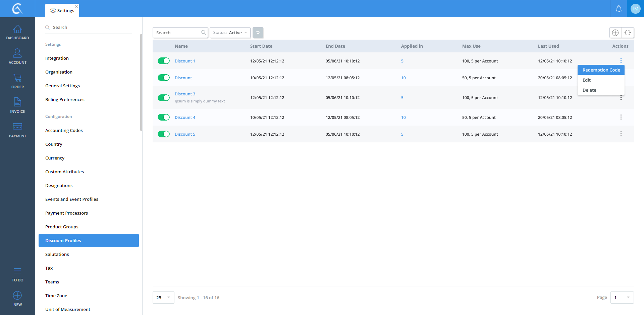The width and height of the screenshot is (644, 315).
Task: Open the Discount 5 name link
Action: tap(185, 134)
